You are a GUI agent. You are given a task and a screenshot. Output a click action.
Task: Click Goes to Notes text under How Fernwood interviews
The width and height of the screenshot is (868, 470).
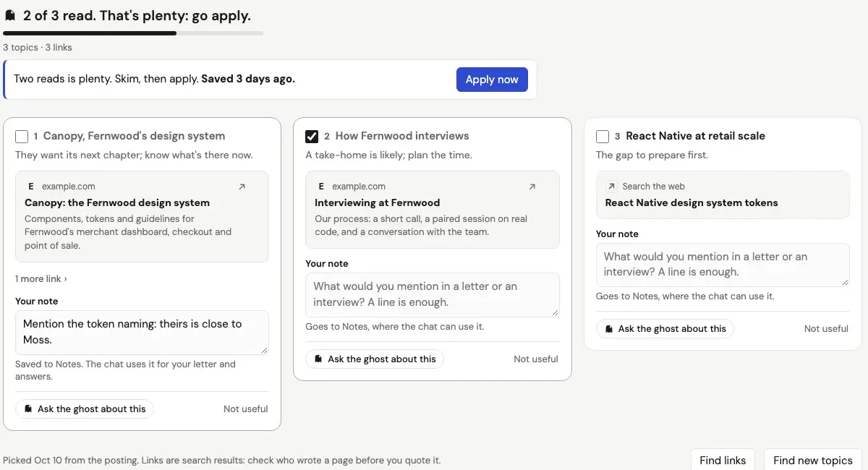point(395,327)
